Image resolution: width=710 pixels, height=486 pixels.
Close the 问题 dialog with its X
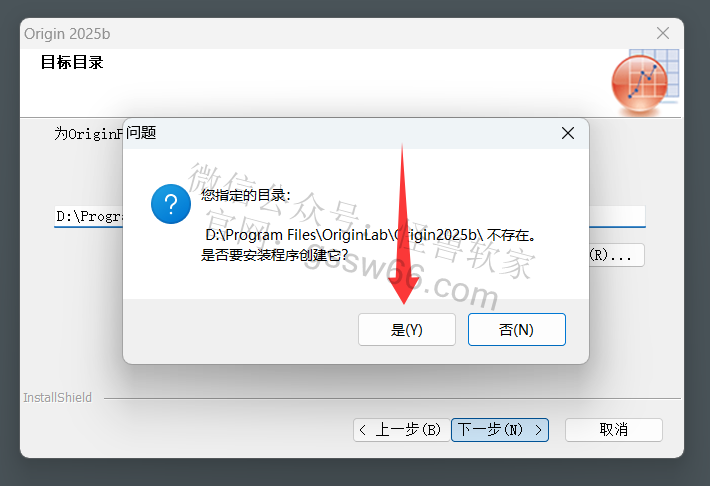click(568, 133)
